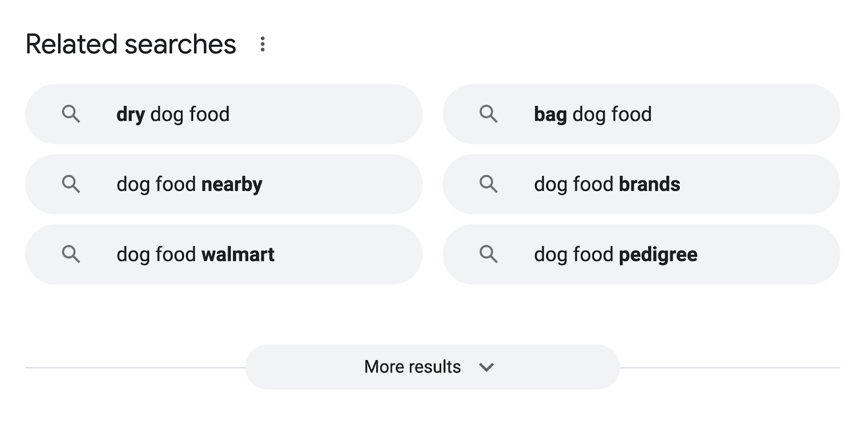Click the magnifier icon on "dog food nearby" chip
Image resolution: width=868 pixels, height=422 pixels.
click(72, 185)
